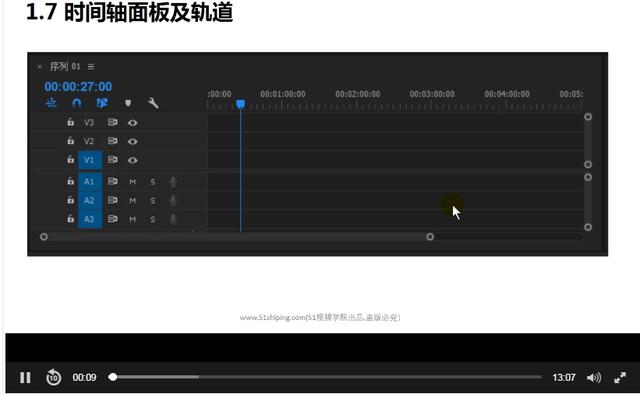The image size is (640, 394).
Task: Open timeline wrench display settings
Action: tap(153, 103)
